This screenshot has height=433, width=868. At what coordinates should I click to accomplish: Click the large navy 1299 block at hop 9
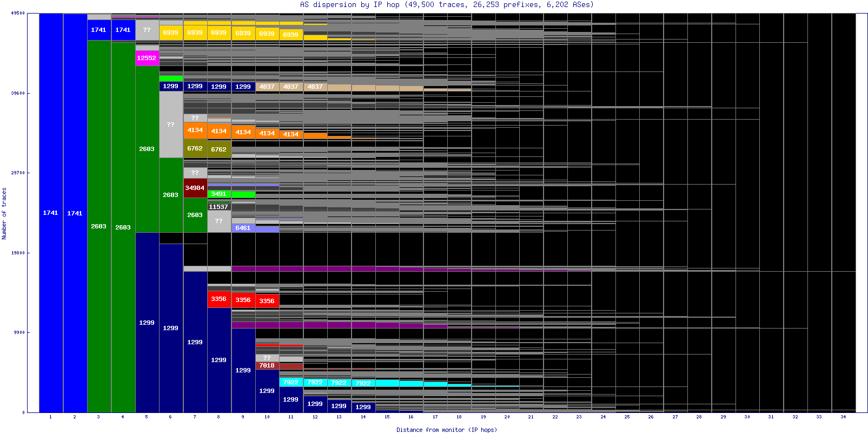coord(243,370)
